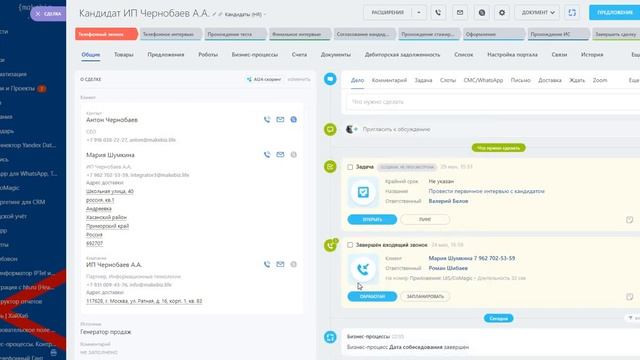Open Роман Шибаев responsible link

448,268
